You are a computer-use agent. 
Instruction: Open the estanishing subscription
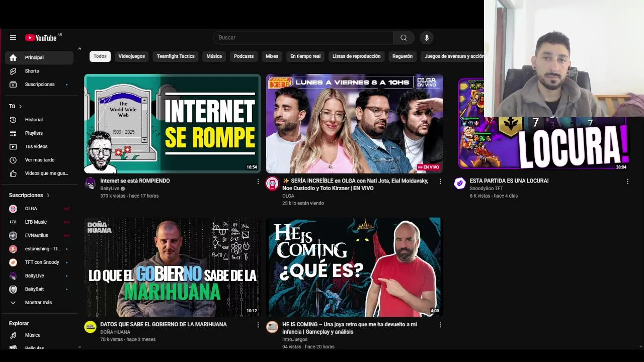tap(39, 249)
